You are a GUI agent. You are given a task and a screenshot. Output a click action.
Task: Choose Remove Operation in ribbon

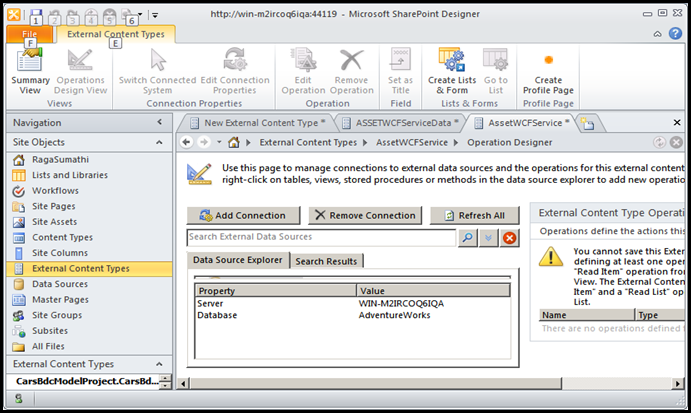tap(351, 72)
